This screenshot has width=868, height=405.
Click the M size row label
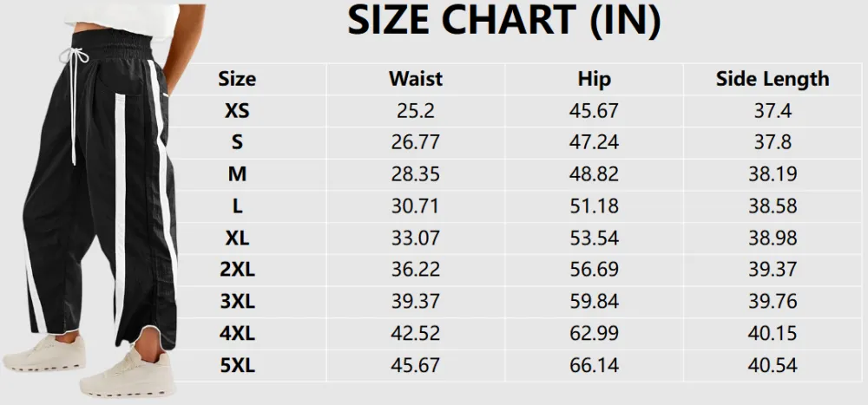pos(237,174)
